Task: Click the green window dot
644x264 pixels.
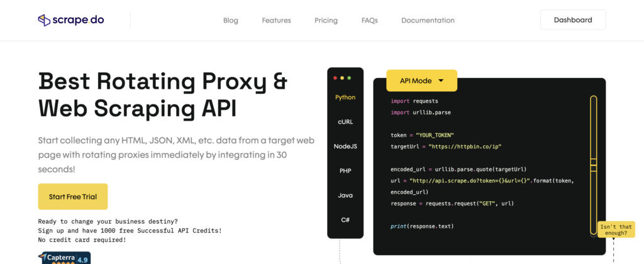Action: pyautogui.click(x=349, y=77)
